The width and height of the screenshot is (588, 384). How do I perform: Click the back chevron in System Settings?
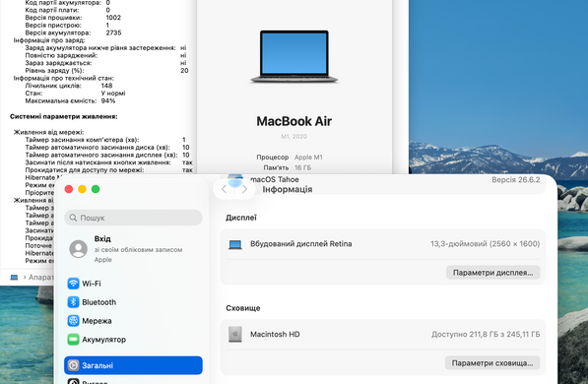225,189
